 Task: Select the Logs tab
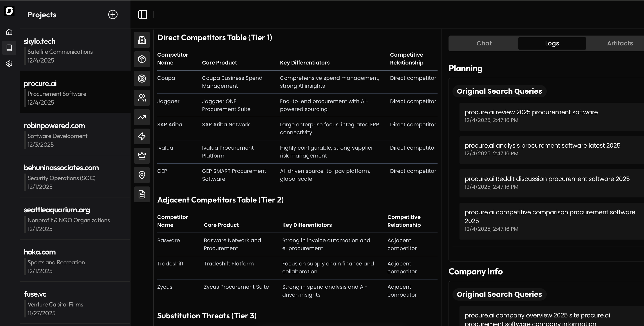pos(552,43)
